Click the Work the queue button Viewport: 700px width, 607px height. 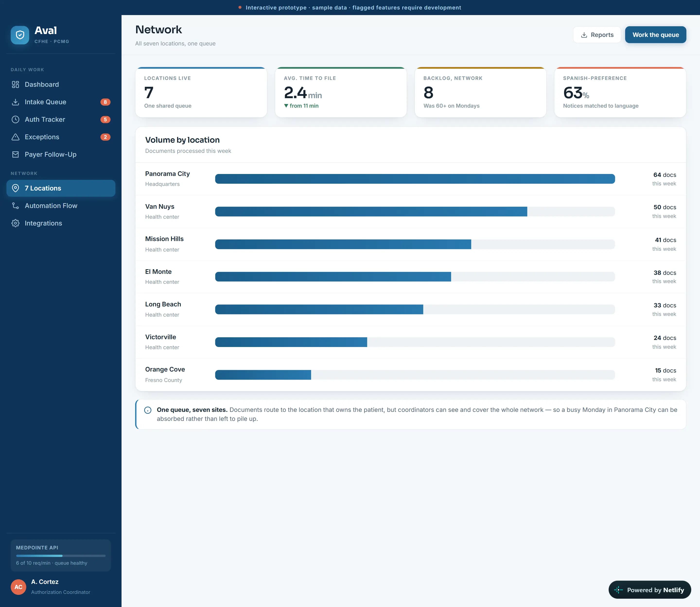pos(655,35)
